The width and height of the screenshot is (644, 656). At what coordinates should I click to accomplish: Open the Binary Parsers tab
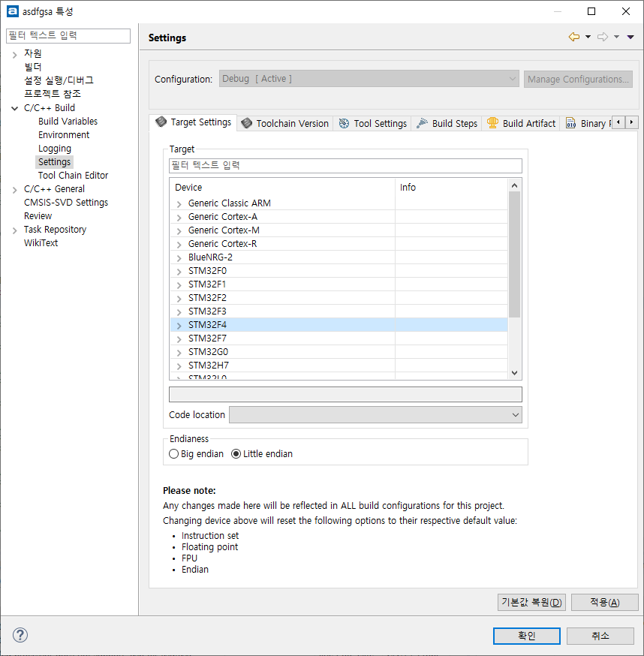pyautogui.click(x=587, y=123)
